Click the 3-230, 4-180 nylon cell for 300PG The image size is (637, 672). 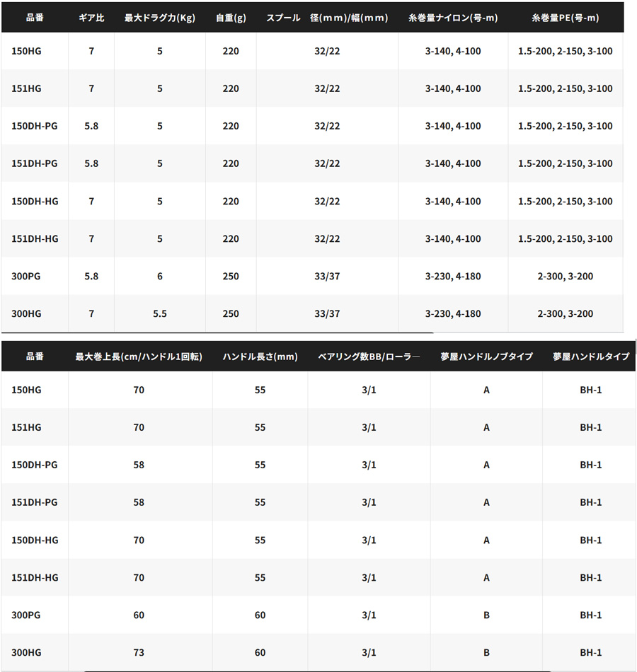pos(453,276)
